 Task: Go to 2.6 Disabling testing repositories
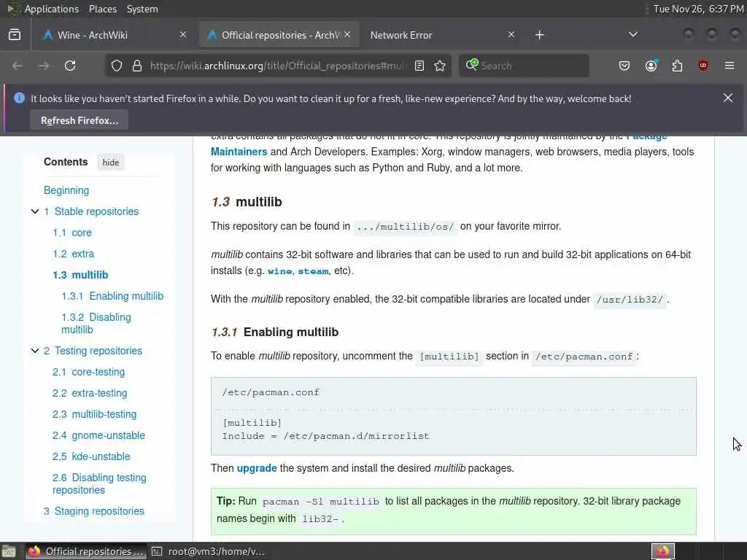pos(99,483)
